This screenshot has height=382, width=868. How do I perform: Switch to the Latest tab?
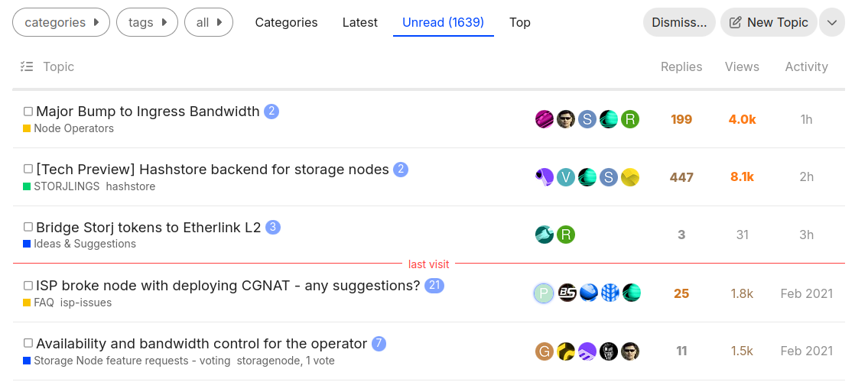pyautogui.click(x=359, y=23)
